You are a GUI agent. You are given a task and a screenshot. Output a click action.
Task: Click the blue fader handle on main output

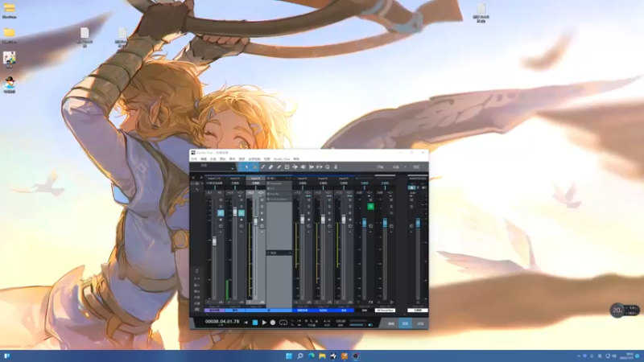coord(418,223)
